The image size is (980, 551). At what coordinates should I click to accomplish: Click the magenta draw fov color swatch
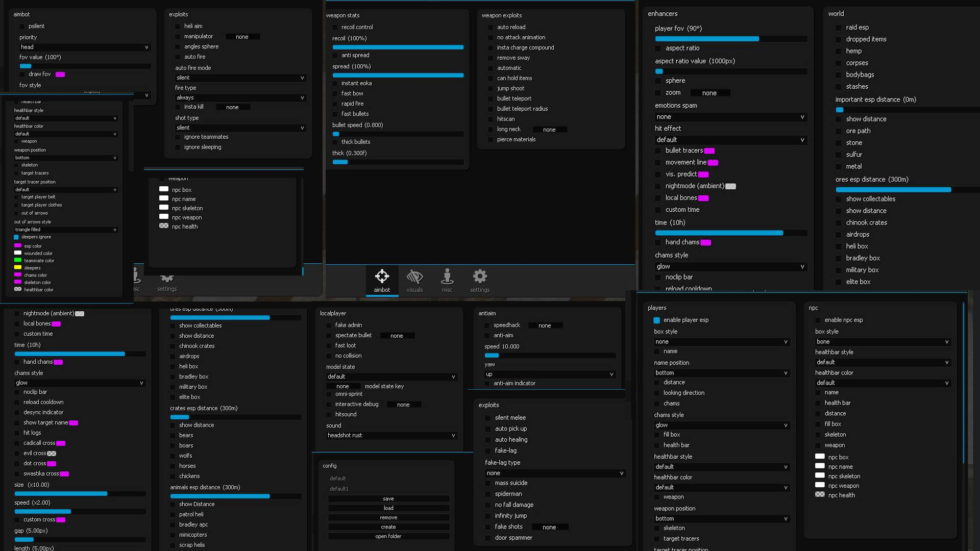[x=60, y=74]
